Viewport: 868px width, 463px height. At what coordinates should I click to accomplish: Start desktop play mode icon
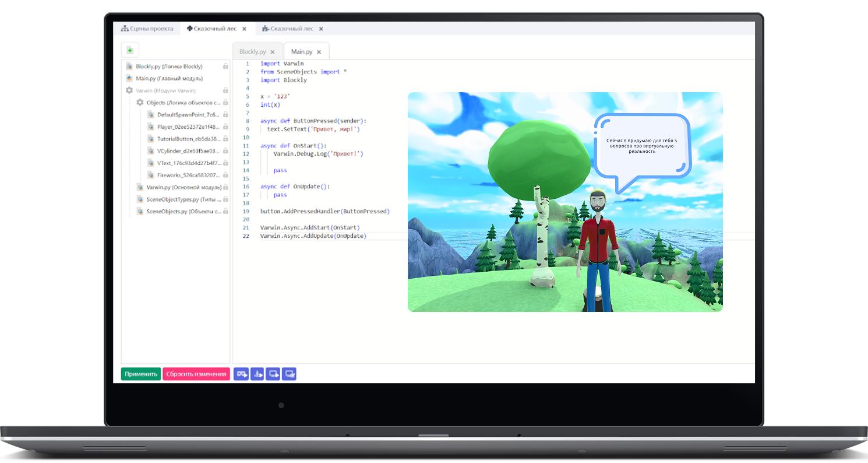point(273,374)
